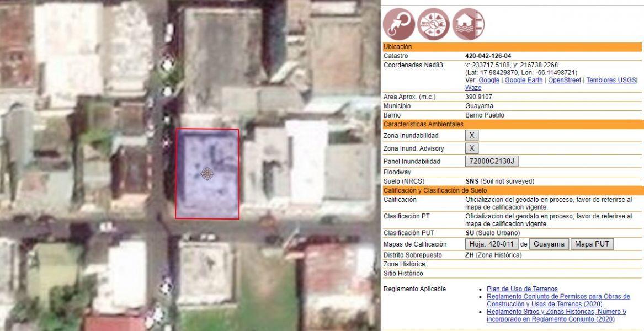The height and width of the screenshot is (331, 644).
Task: Click the Calificación y Clasificación de Suelo header
Action: [x=512, y=190]
